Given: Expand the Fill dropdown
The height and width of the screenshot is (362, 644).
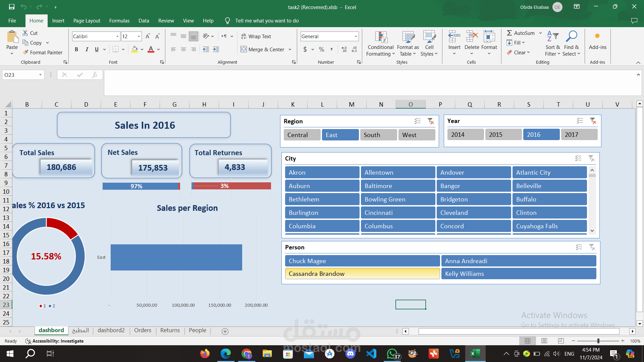Looking at the screenshot, I should (523, 43).
